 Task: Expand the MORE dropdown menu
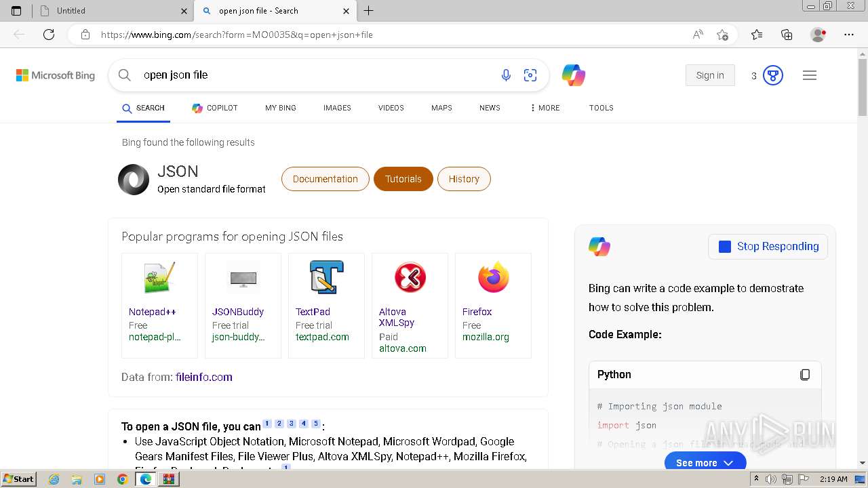pyautogui.click(x=545, y=108)
